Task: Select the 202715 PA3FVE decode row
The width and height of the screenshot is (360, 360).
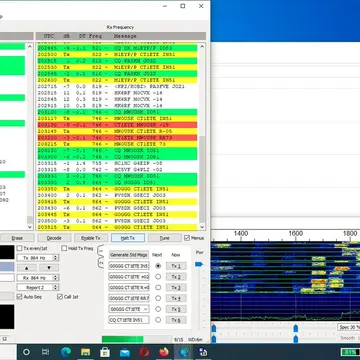Action: coord(117,86)
